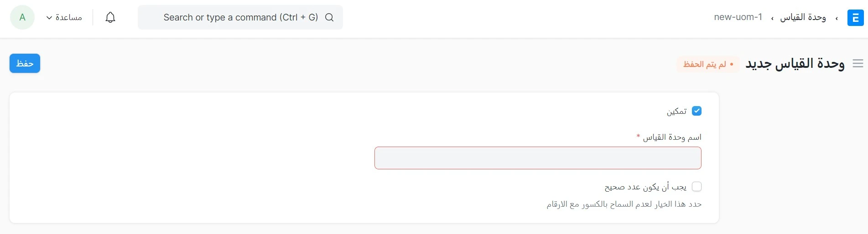Image resolution: width=868 pixels, height=234 pixels.
Task: Click the لم يتم الحفظ status indicator
Action: click(708, 64)
